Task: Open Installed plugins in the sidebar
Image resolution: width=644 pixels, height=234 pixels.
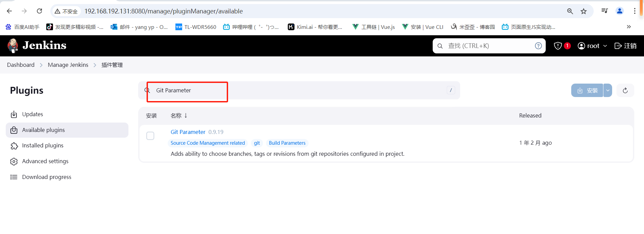Action: point(67,145)
